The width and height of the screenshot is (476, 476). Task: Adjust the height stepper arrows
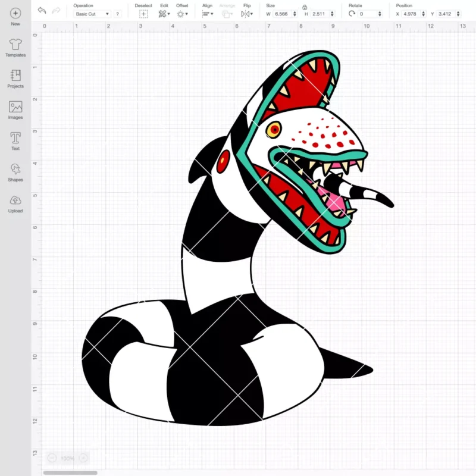332,14
